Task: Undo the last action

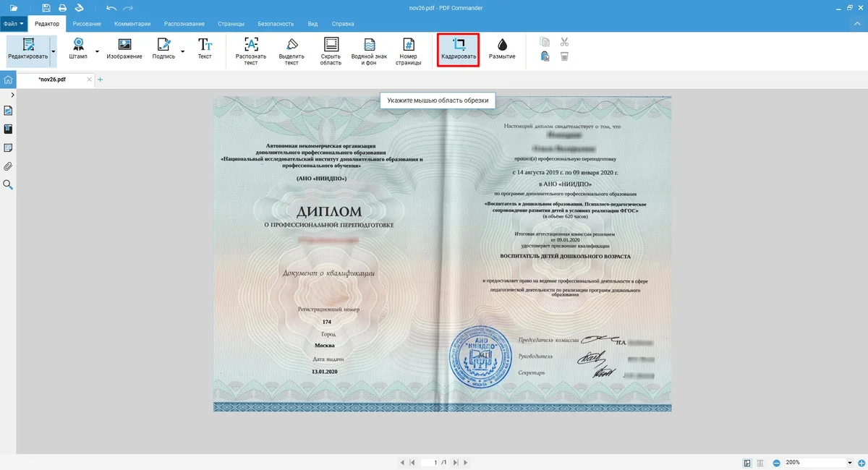Action: click(111, 8)
